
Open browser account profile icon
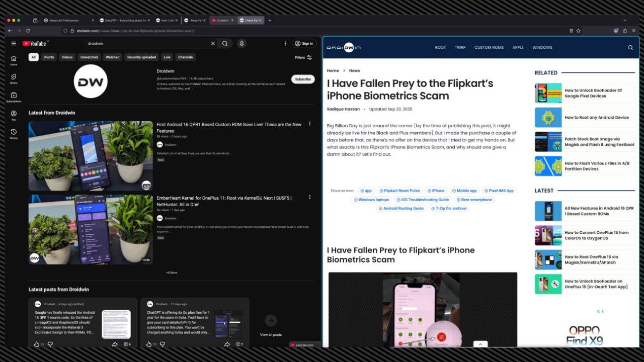(616, 31)
